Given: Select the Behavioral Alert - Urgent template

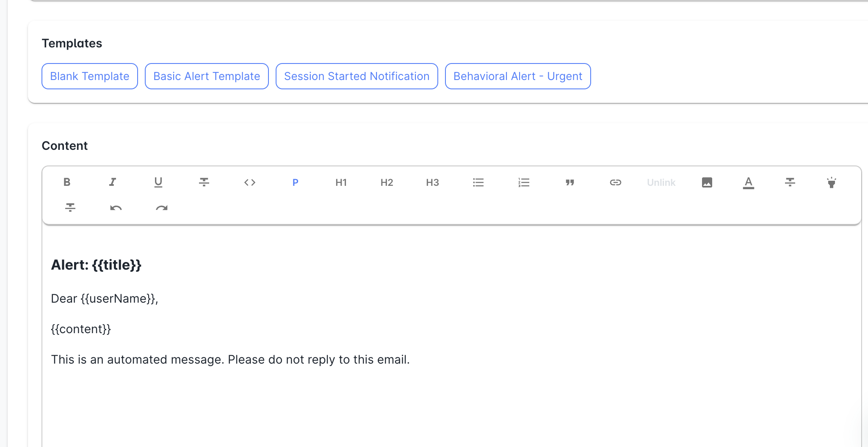Looking at the screenshot, I should pyautogui.click(x=518, y=76).
